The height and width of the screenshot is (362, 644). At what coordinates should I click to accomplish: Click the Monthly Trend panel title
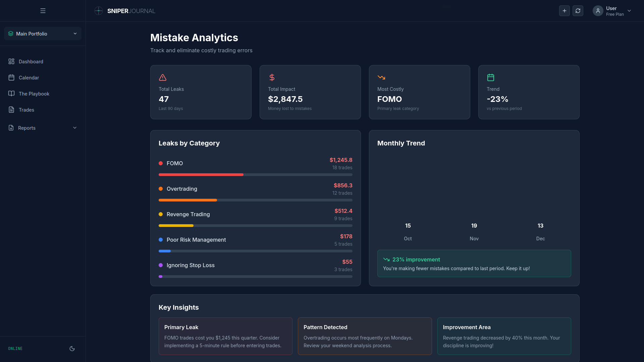(x=401, y=143)
